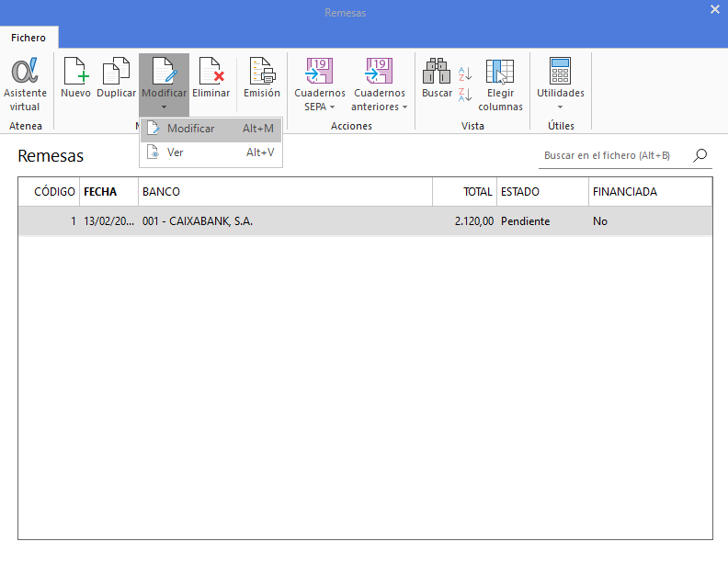Open Cuadernos anteriores menu
This screenshot has height=564, width=728.
[x=380, y=85]
